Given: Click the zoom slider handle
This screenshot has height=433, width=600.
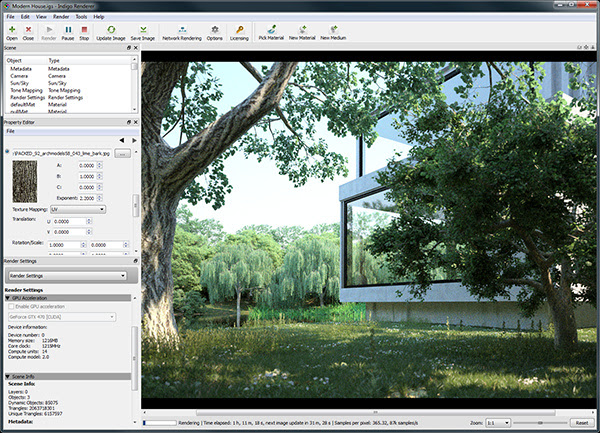Looking at the screenshot, I should click(x=540, y=423).
